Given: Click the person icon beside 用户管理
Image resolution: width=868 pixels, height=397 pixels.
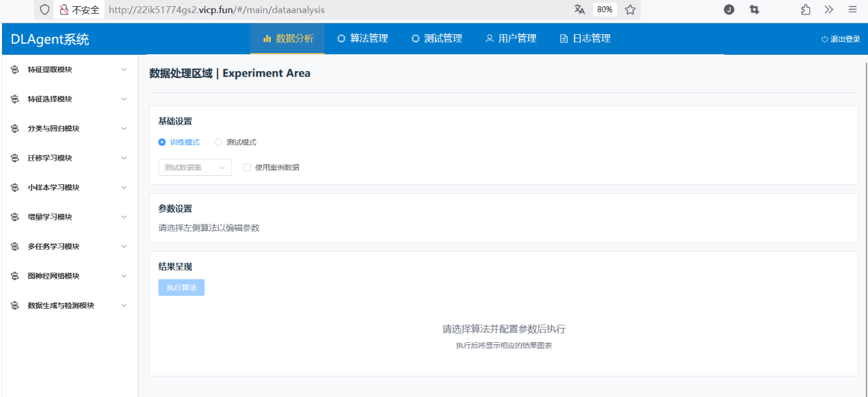Looking at the screenshot, I should coord(488,38).
